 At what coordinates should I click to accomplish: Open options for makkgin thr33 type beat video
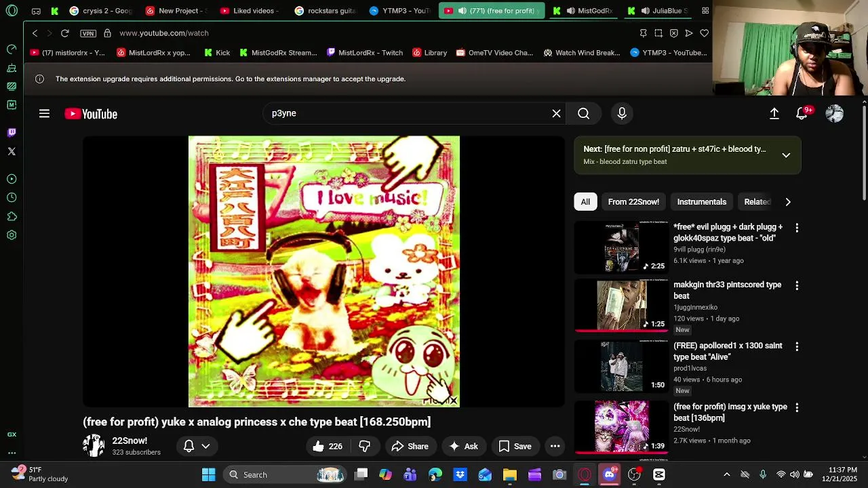[797, 286]
